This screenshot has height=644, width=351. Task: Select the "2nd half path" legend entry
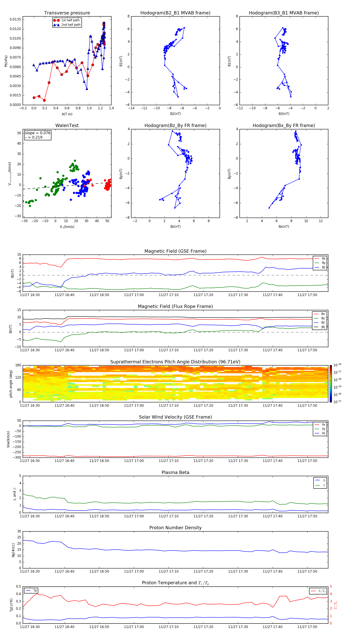point(67,25)
